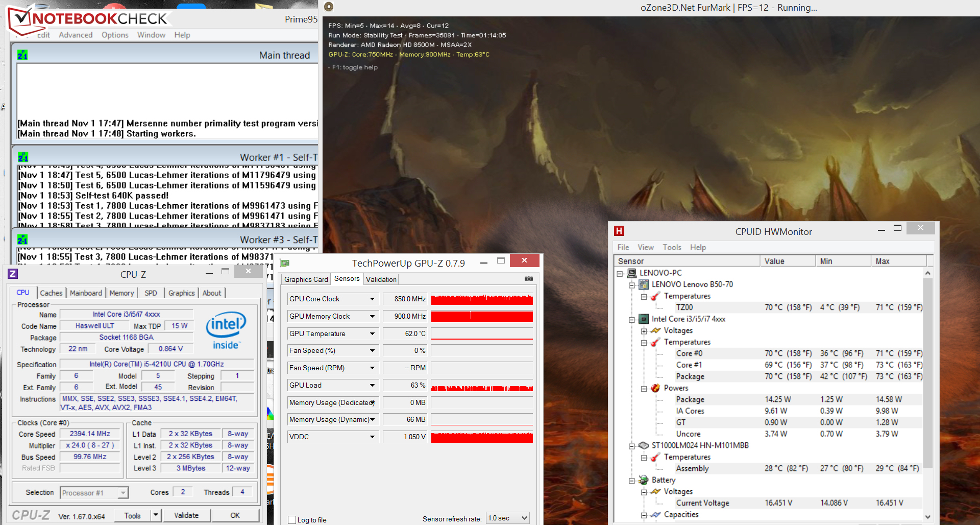Click the LENOVO-PC computer icon in HWMonitor

[x=632, y=273]
